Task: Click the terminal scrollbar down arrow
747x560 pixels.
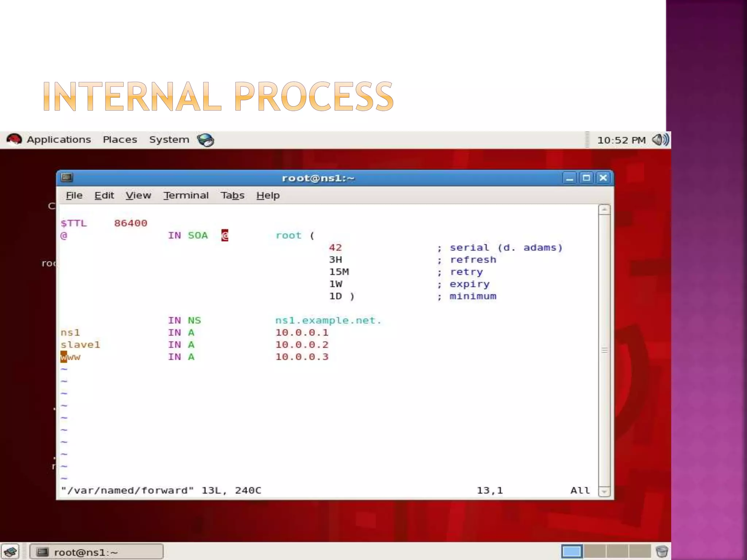Action: tap(604, 492)
